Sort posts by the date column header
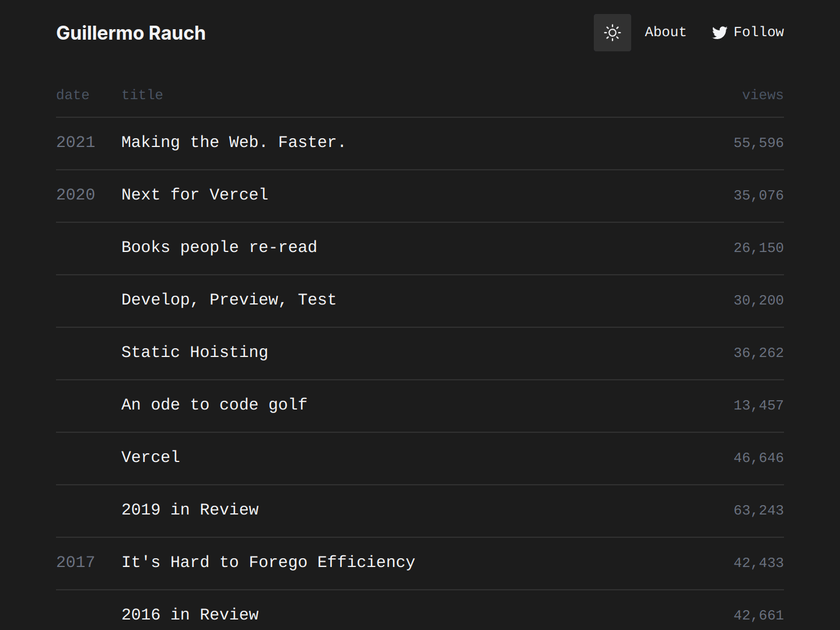This screenshot has width=840, height=630. (72, 94)
